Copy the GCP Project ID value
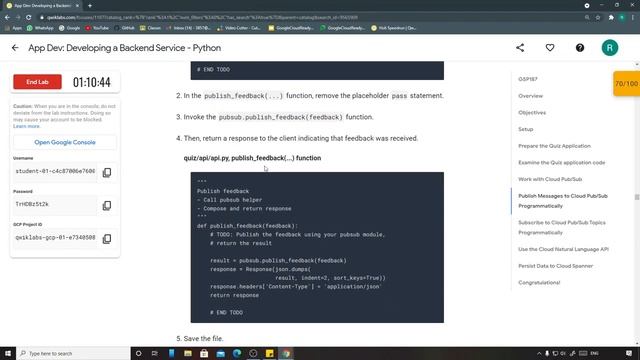 pos(107,238)
